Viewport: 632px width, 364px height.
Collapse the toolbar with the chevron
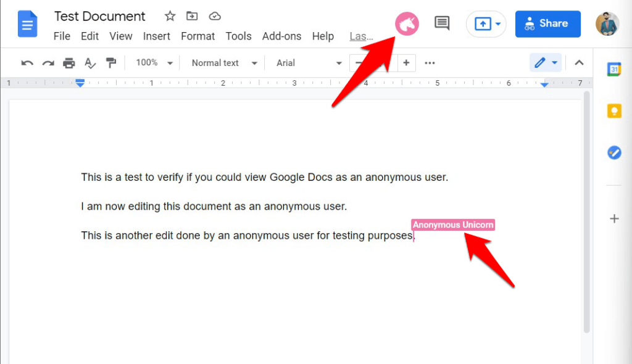click(x=579, y=62)
